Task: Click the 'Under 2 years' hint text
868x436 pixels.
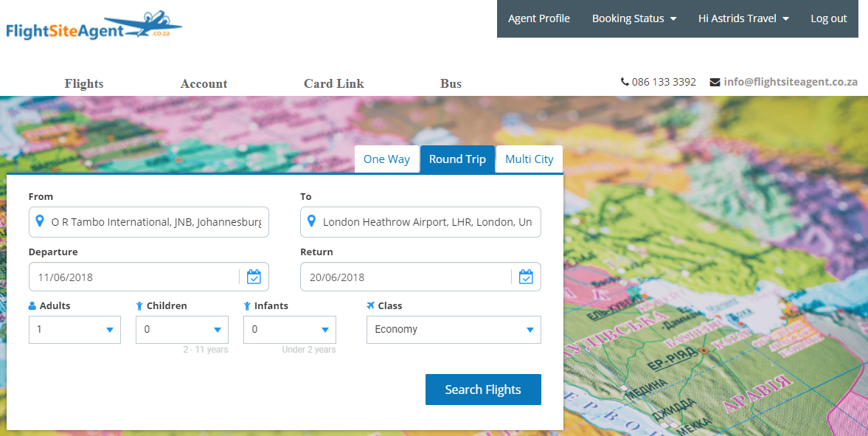Action: 309,350
